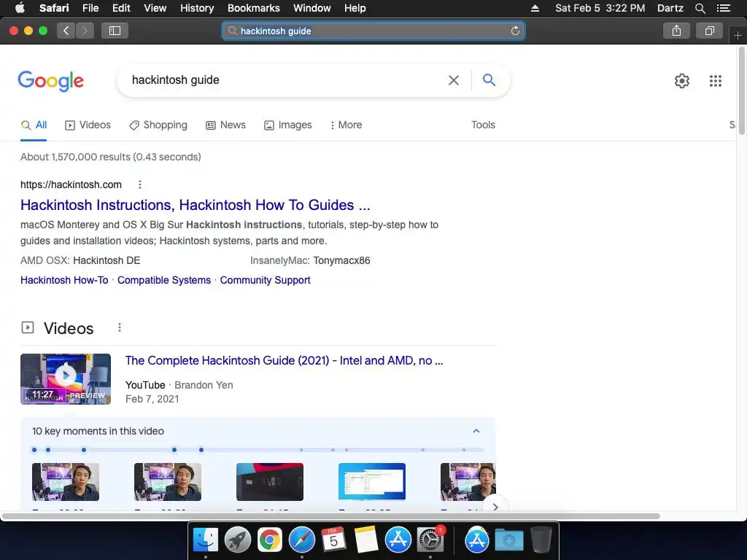The image size is (747, 560).
Task: Open The Complete Hackintosh Guide video link
Action: point(285,360)
